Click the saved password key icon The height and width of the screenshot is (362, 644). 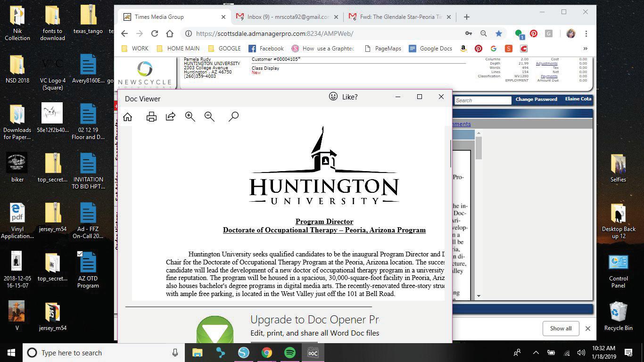pos(468,33)
